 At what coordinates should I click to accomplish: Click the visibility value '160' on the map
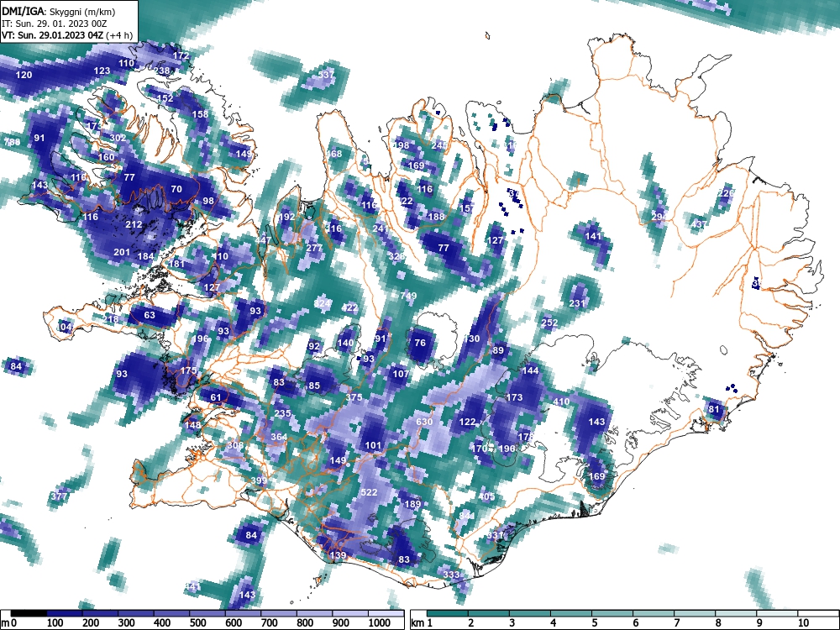pos(106,158)
